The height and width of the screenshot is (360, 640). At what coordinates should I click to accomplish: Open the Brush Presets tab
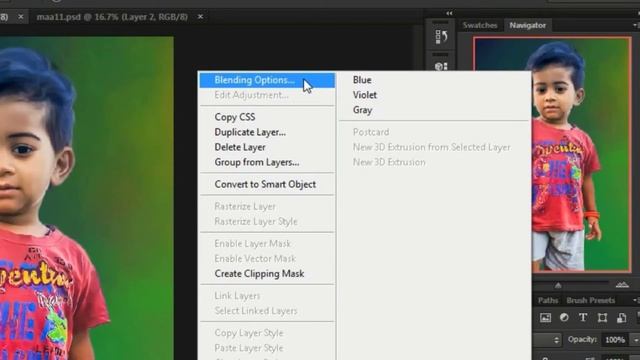[x=590, y=300]
